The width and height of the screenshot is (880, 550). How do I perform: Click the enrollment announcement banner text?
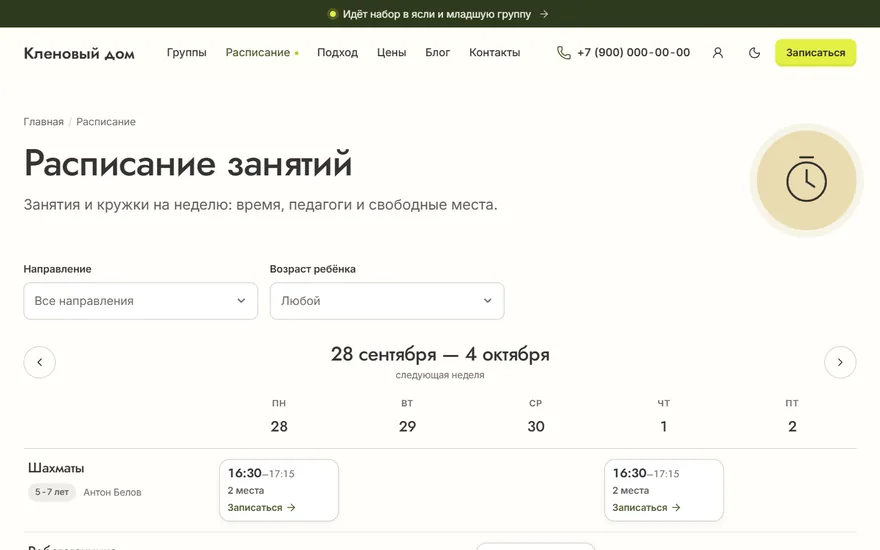[437, 14]
